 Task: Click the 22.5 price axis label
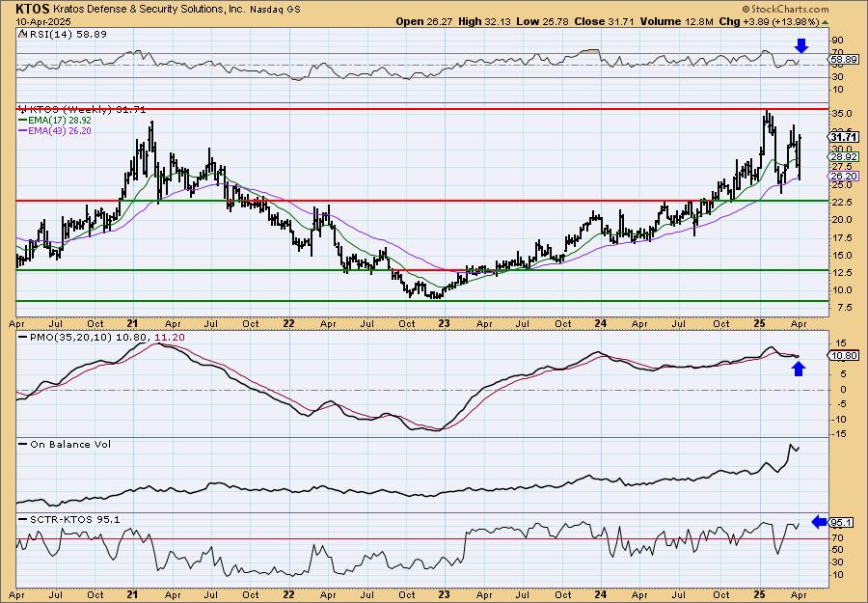point(841,202)
